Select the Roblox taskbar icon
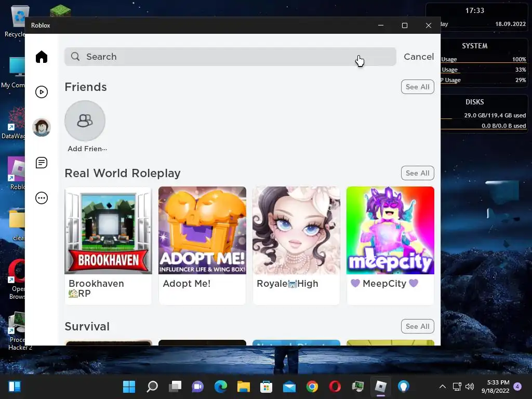This screenshot has height=399, width=532. 381,387
